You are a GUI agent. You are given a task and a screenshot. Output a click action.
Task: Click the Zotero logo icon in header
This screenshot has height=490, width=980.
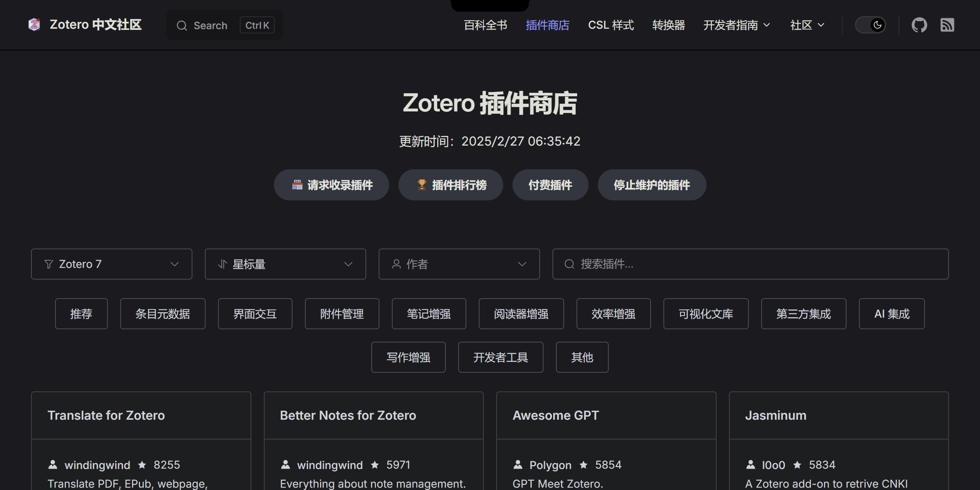pos(35,24)
